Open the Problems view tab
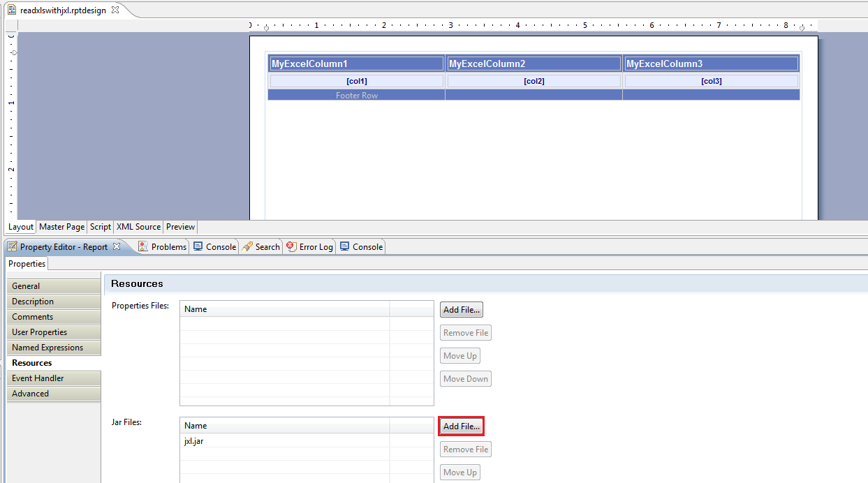 pyautogui.click(x=163, y=246)
